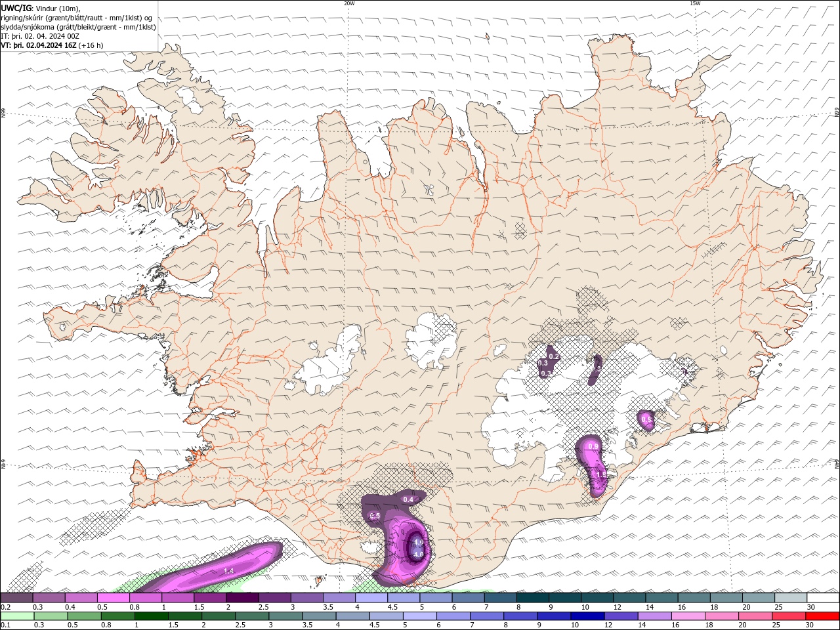
Task: Click the 20W longitude label
Action: coord(349,3)
